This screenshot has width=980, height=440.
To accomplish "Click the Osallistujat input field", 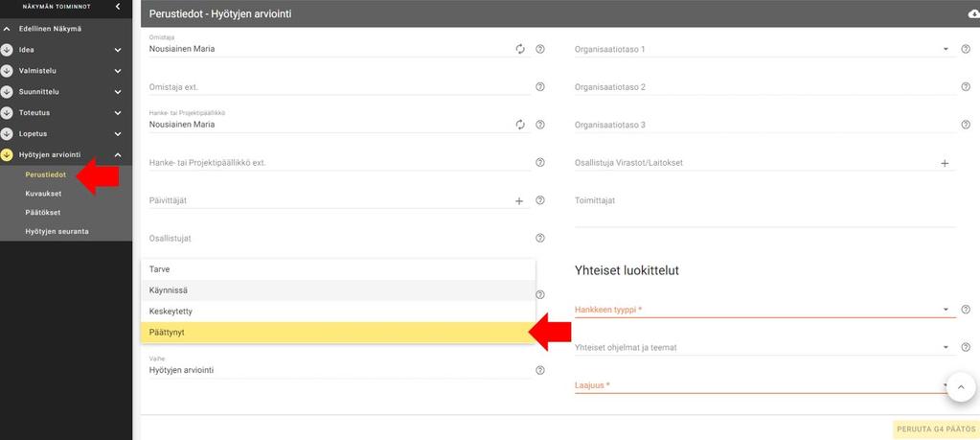I will tap(339, 238).
